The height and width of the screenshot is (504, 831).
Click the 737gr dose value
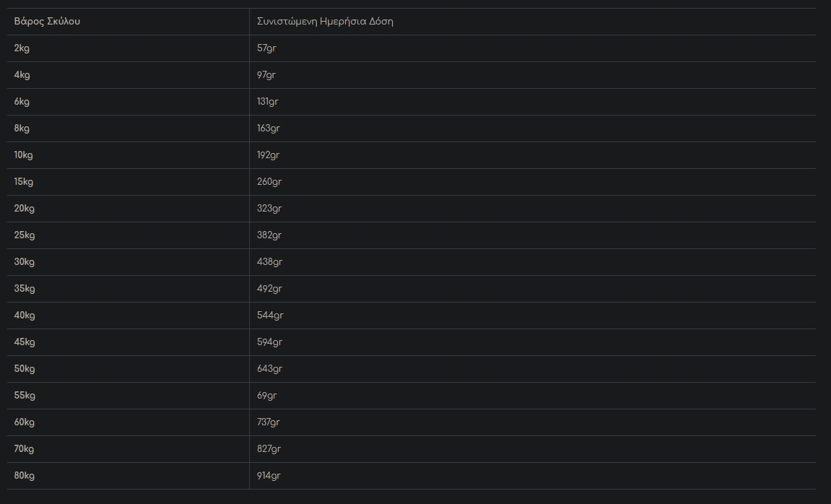click(268, 422)
